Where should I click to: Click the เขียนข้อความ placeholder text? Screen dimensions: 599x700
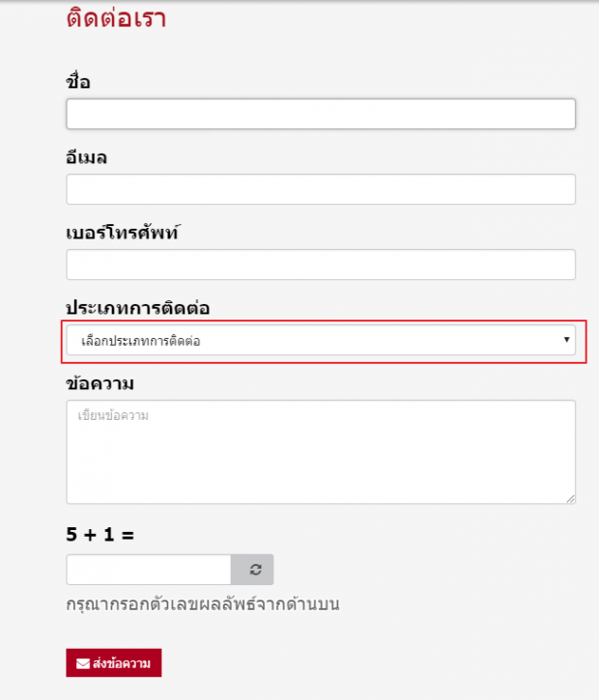[x=113, y=415]
